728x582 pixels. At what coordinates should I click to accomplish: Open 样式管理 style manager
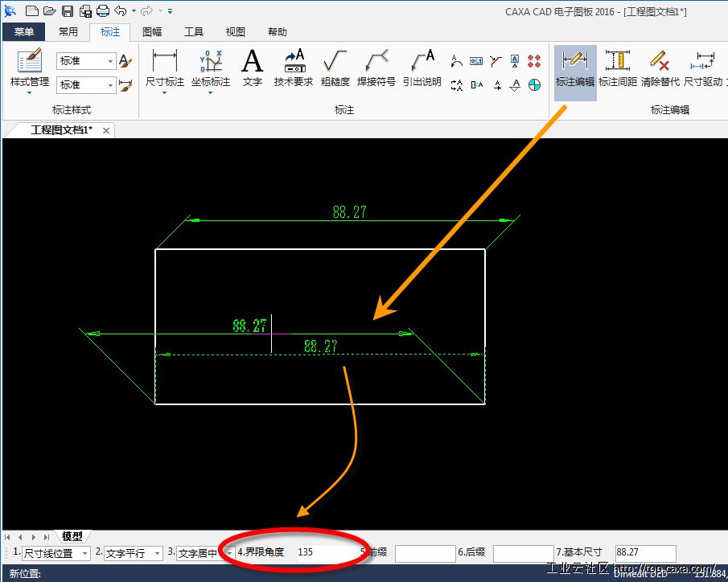30,68
